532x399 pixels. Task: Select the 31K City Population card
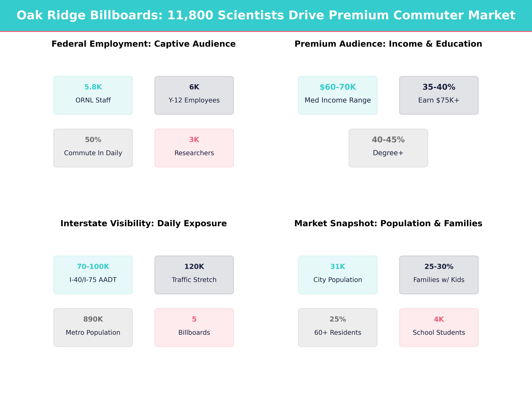point(338,275)
